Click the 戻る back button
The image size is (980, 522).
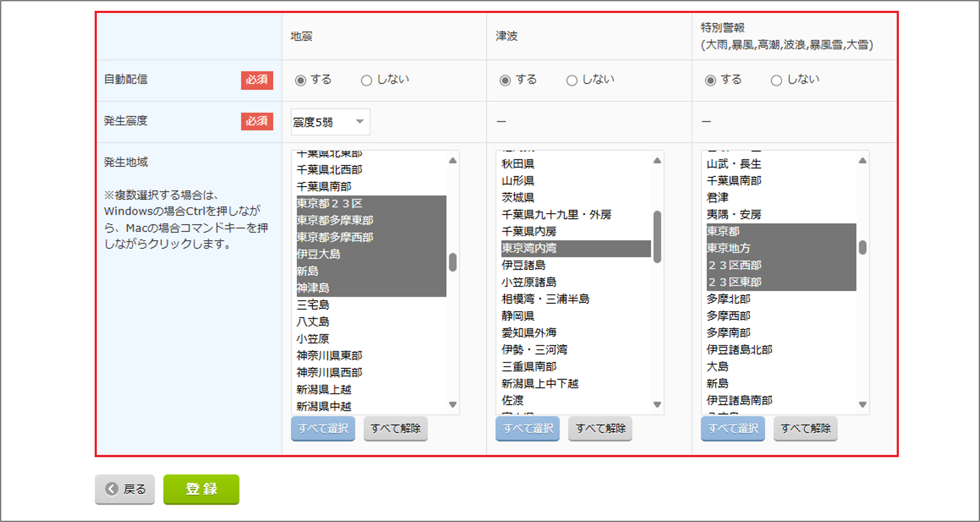[x=125, y=489]
